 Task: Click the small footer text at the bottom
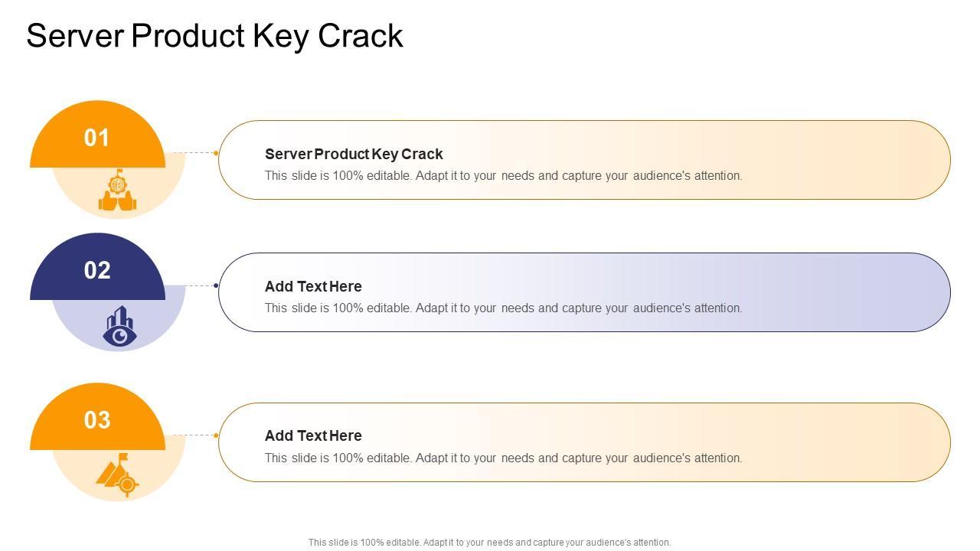pyautogui.click(x=489, y=543)
